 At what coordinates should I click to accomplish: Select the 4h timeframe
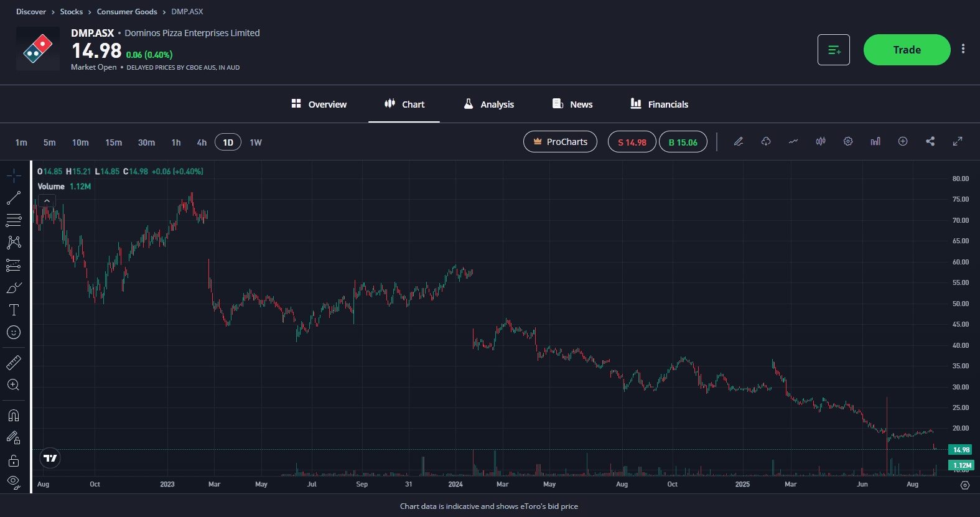202,142
